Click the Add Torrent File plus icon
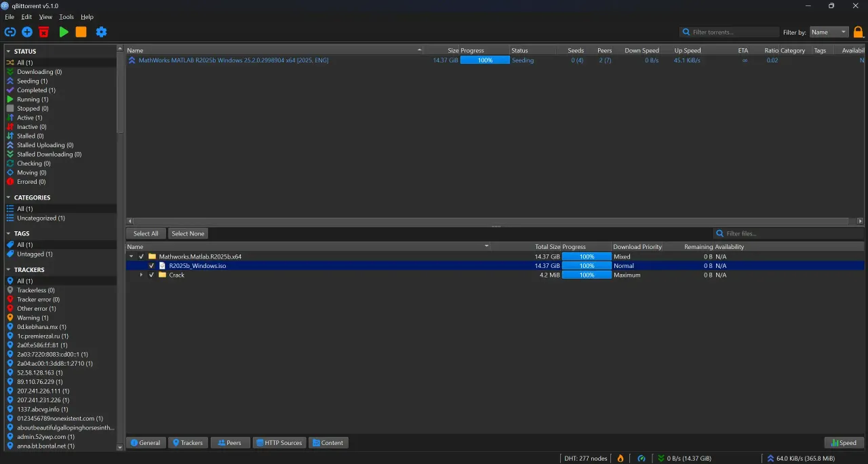 (27, 32)
